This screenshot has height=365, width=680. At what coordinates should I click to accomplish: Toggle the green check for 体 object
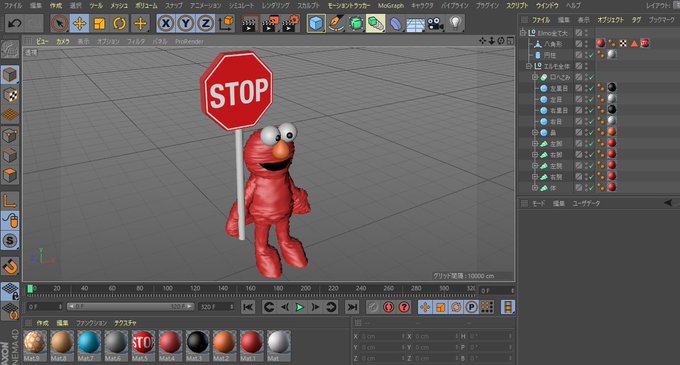(591, 188)
